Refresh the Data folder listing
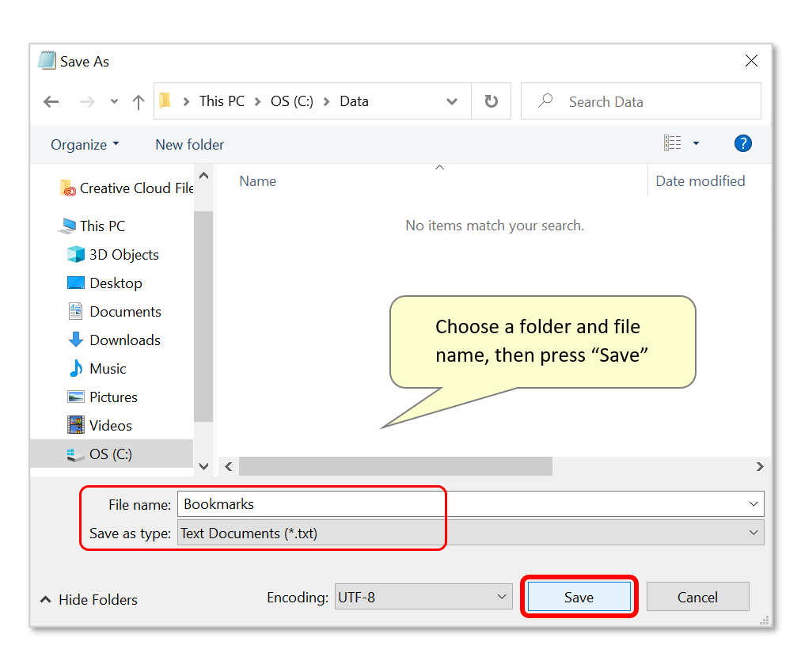 click(491, 101)
